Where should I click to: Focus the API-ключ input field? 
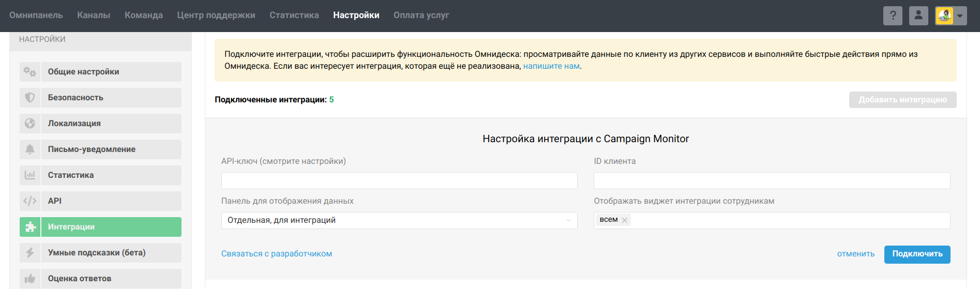click(399, 180)
